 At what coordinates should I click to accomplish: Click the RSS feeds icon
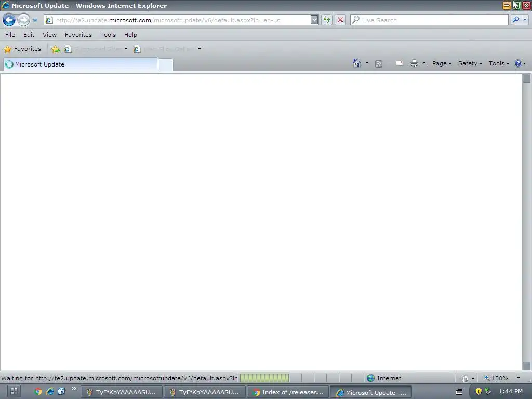click(379, 64)
